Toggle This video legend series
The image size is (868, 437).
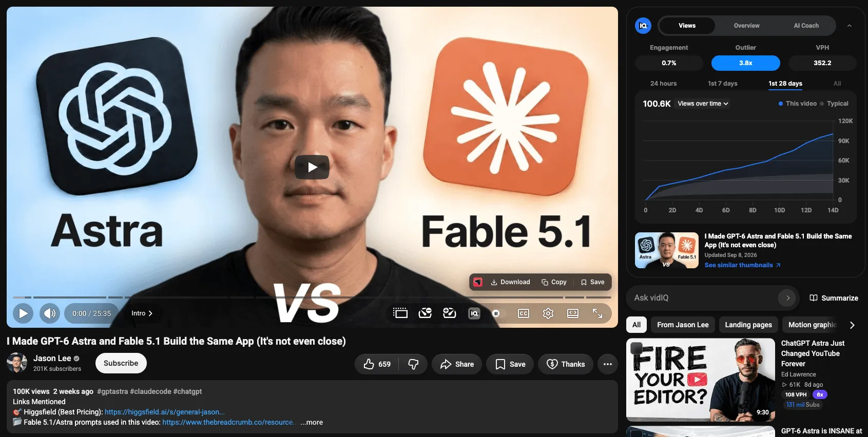coord(798,104)
